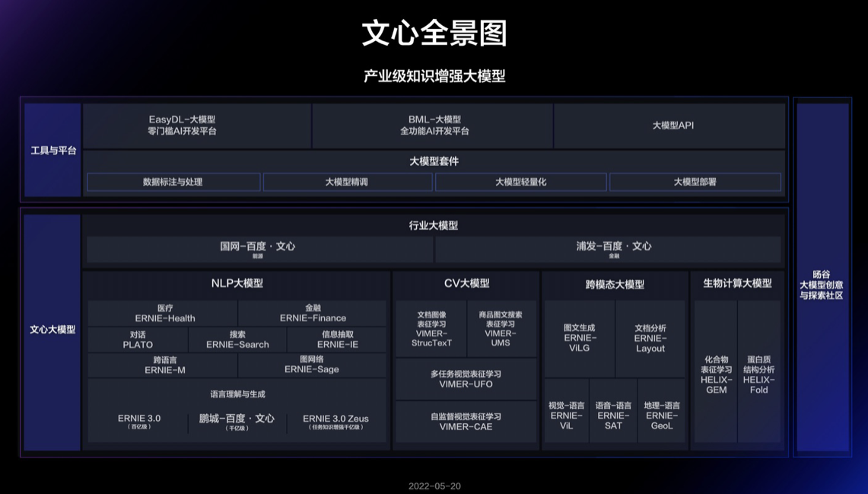Click the 生物计算大模型 heading

coord(737,284)
